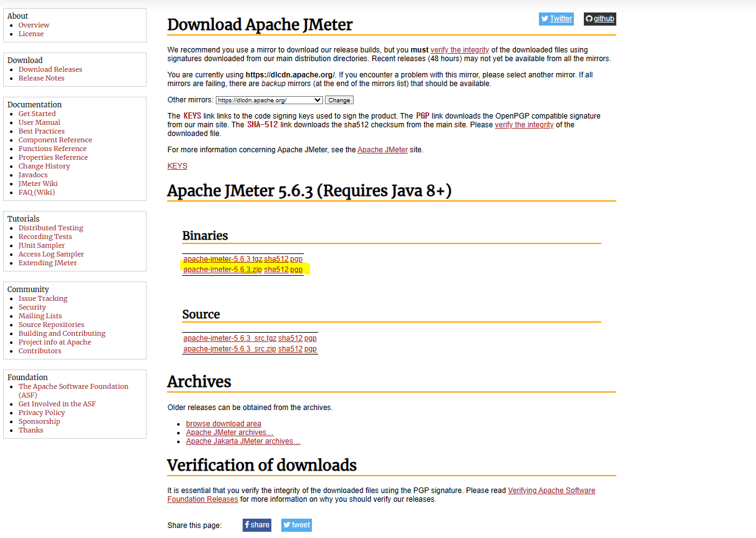Open pgp for binary zip

(x=296, y=270)
